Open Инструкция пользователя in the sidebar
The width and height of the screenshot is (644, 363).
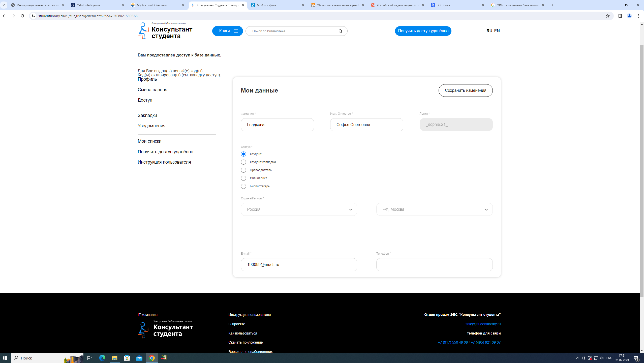click(164, 162)
